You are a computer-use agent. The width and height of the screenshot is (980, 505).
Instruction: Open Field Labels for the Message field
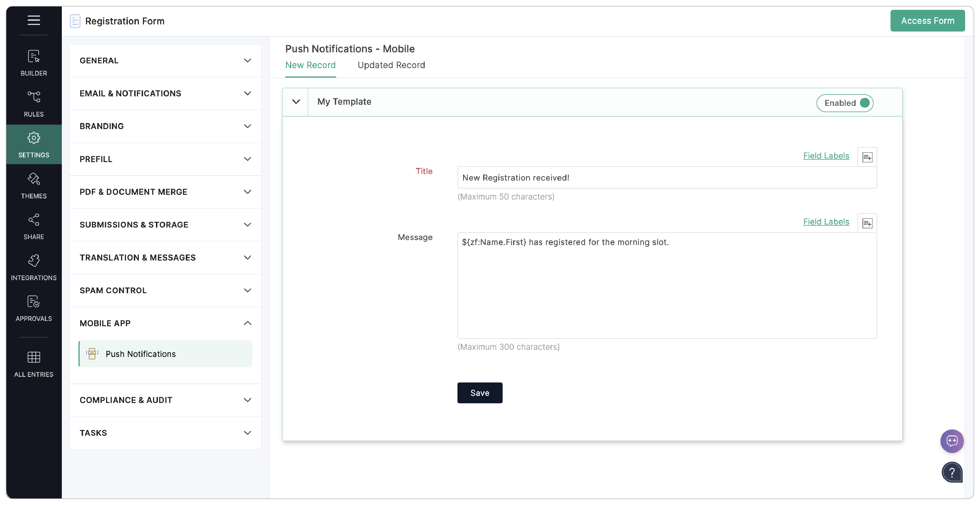pos(826,222)
